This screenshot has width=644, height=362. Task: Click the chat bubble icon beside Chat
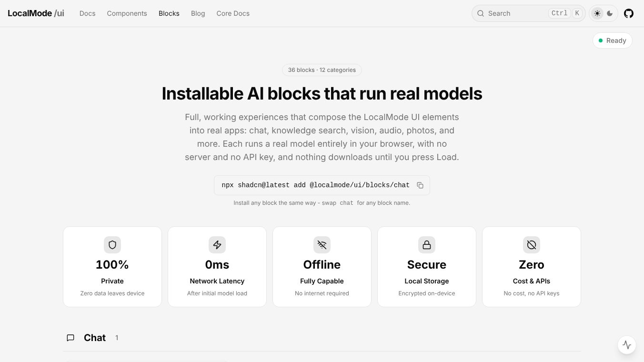pos(70,338)
